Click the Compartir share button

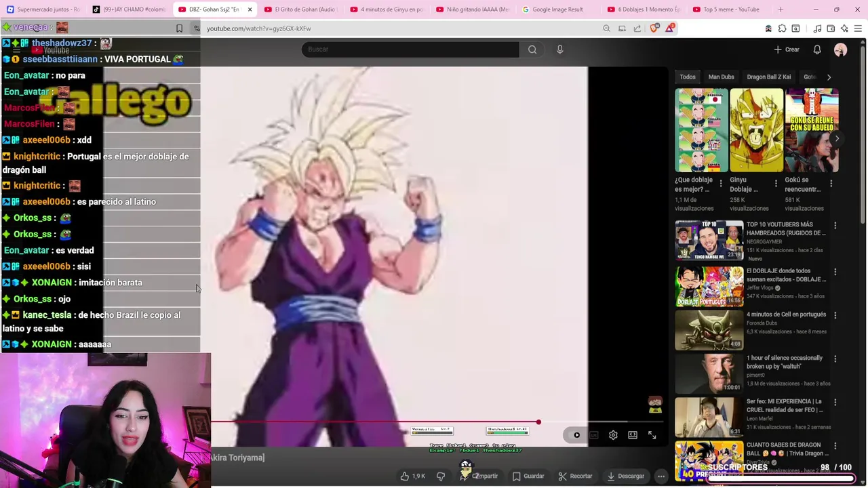(479, 476)
